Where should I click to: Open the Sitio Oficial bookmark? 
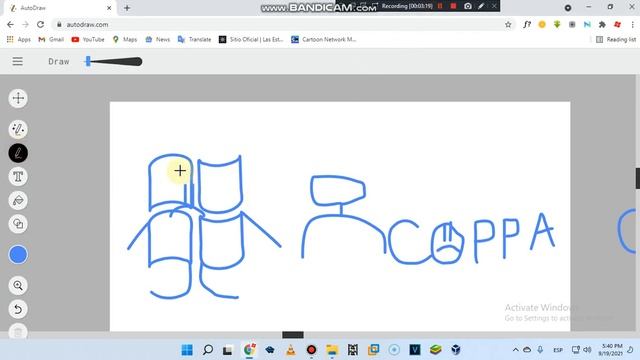(251, 39)
